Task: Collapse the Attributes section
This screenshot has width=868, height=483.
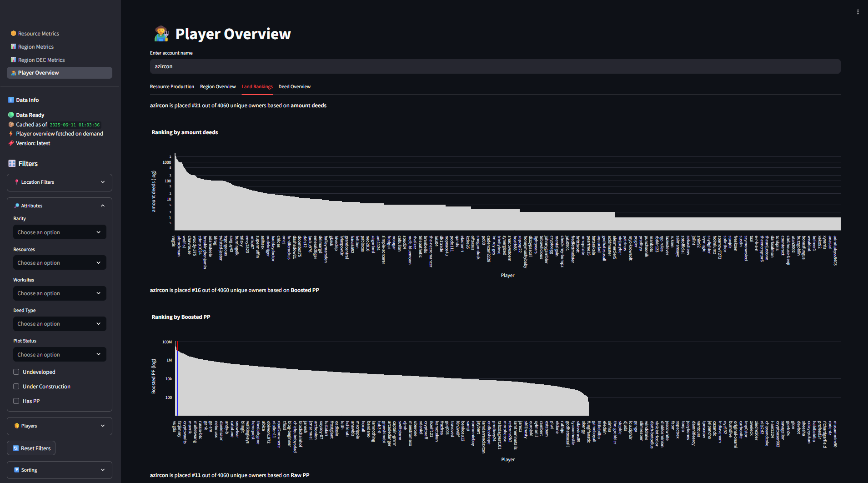Action: click(x=60, y=206)
